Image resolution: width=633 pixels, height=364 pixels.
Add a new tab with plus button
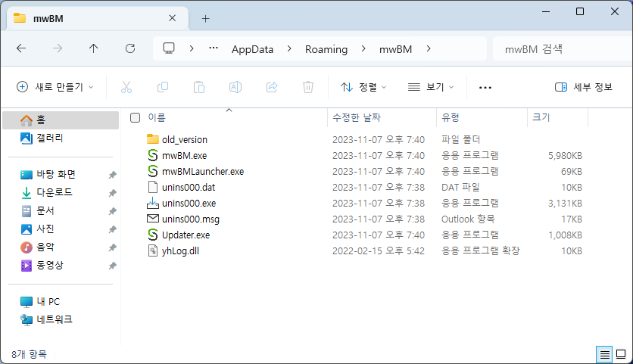click(x=205, y=19)
